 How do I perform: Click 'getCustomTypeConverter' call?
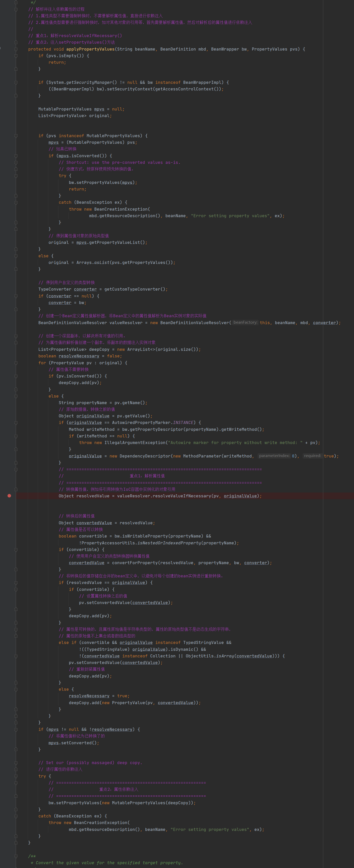[x=132, y=289]
